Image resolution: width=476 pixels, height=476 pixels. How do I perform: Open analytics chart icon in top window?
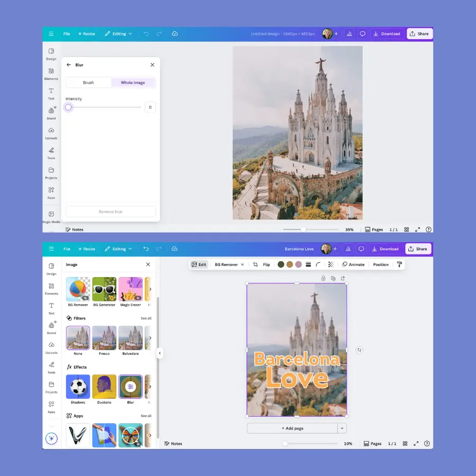[x=349, y=34]
